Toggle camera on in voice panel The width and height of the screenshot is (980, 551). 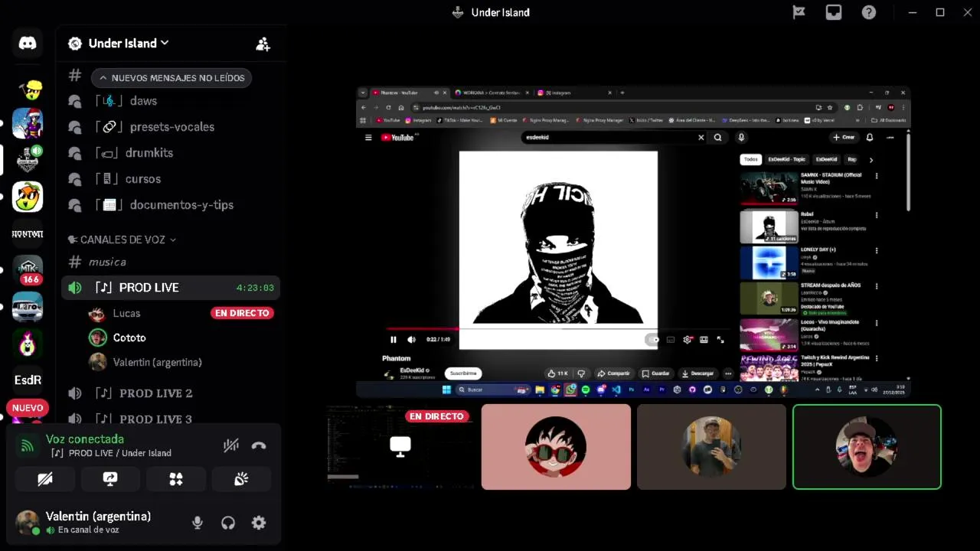(45, 479)
